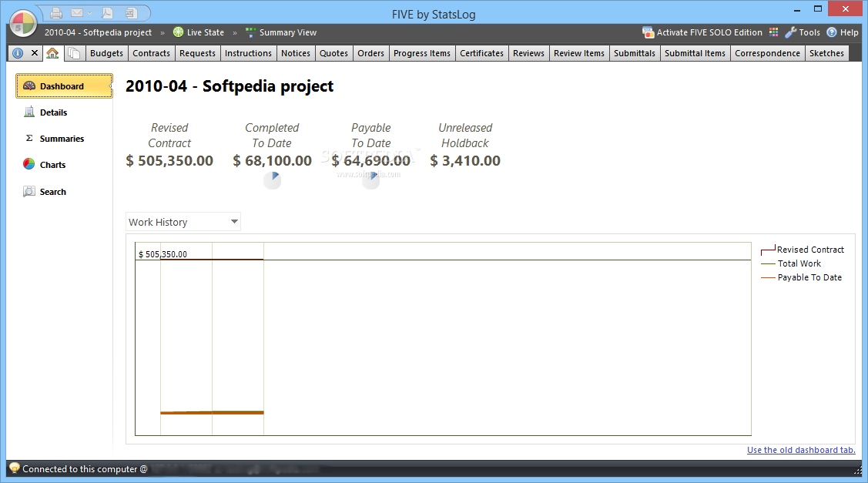868x483 pixels.
Task: Open the Help menu label
Action: [x=850, y=32]
